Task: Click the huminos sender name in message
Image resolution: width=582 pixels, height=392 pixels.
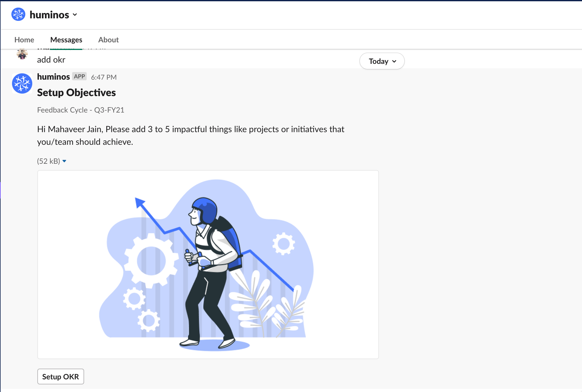Action: click(x=53, y=77)
